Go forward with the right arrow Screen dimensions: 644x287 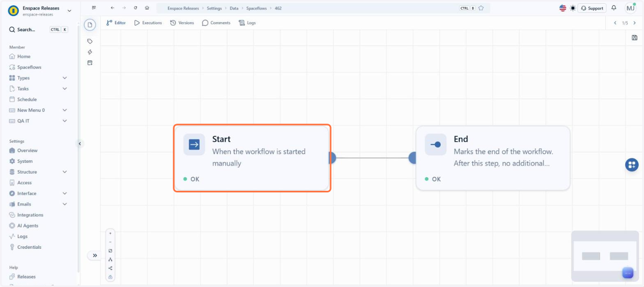124,8
